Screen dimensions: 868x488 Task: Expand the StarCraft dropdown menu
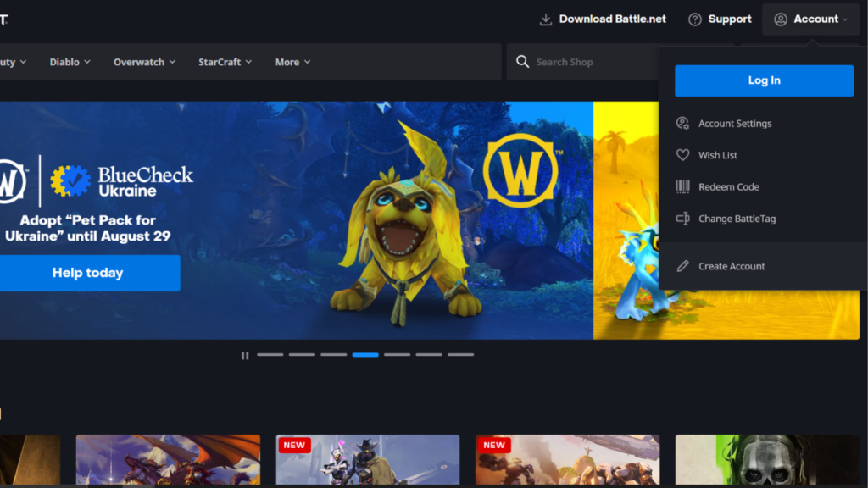pyautogui.click(x=225, y=62)
